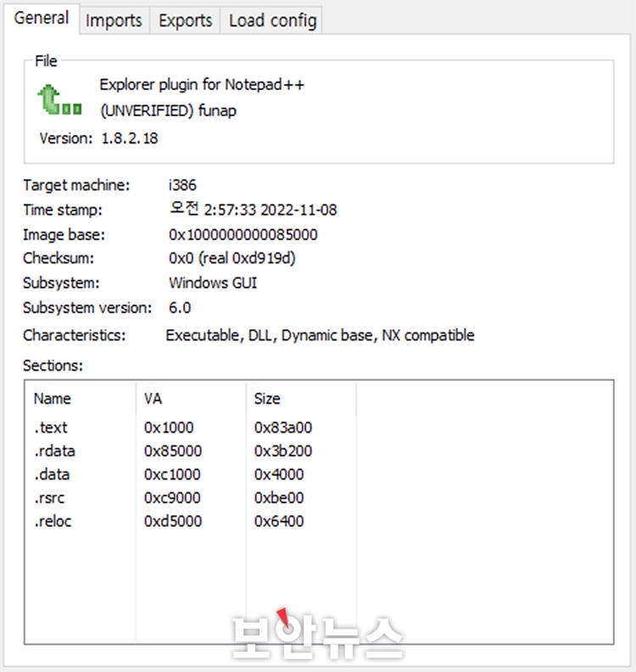
Task: Click the 'Checksum:' label
Action: click(59, 258)
